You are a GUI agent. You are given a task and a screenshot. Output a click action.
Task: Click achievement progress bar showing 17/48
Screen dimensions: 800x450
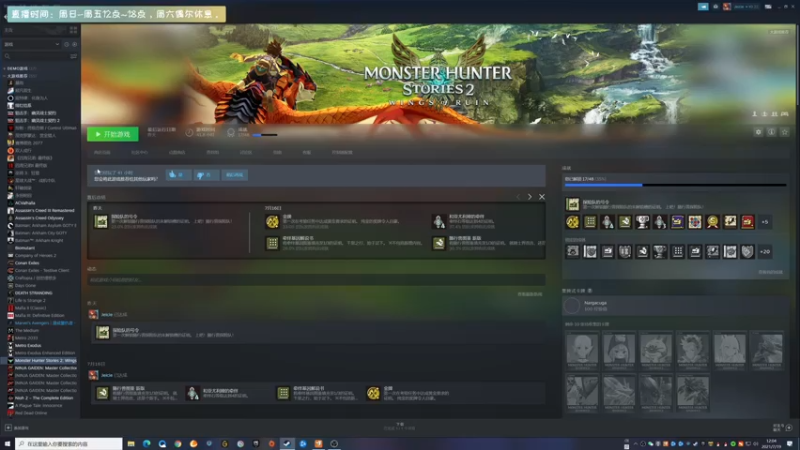coord(676,185)
